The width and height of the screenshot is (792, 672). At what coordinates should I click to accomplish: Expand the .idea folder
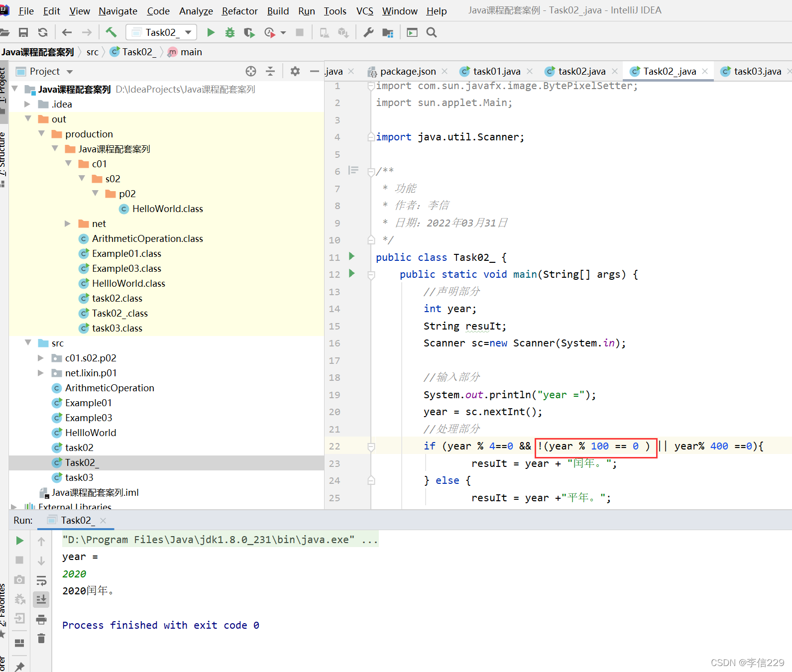point(28,104)
